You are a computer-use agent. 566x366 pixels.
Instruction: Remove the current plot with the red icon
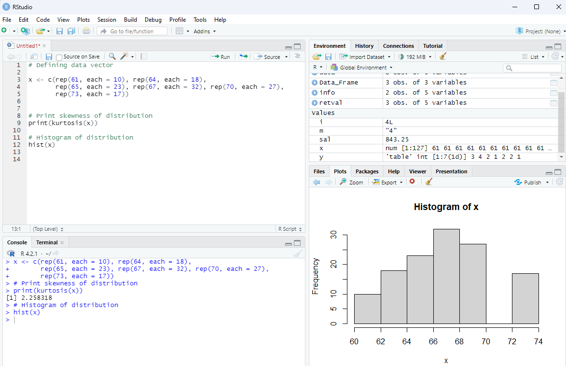pos(412,182)
